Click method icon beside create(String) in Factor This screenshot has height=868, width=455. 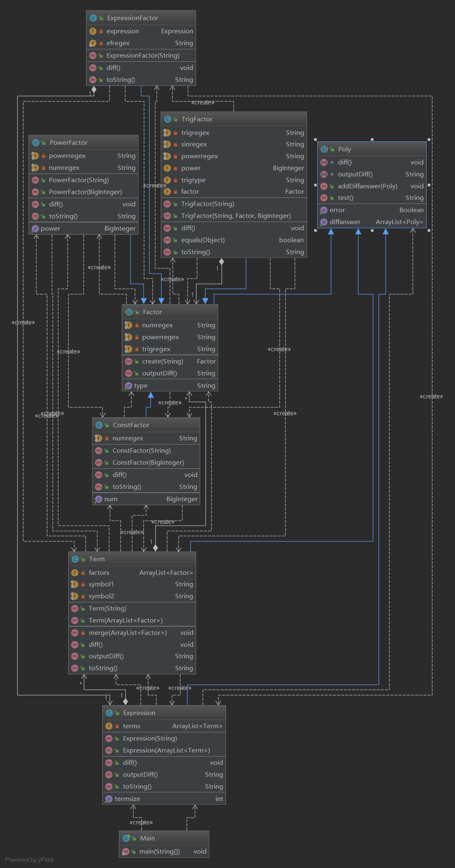click(129, 361)
